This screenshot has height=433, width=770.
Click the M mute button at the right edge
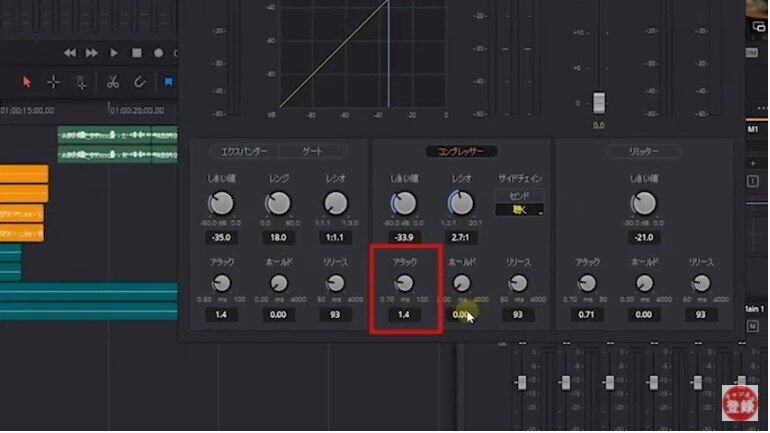click(753, 326)
